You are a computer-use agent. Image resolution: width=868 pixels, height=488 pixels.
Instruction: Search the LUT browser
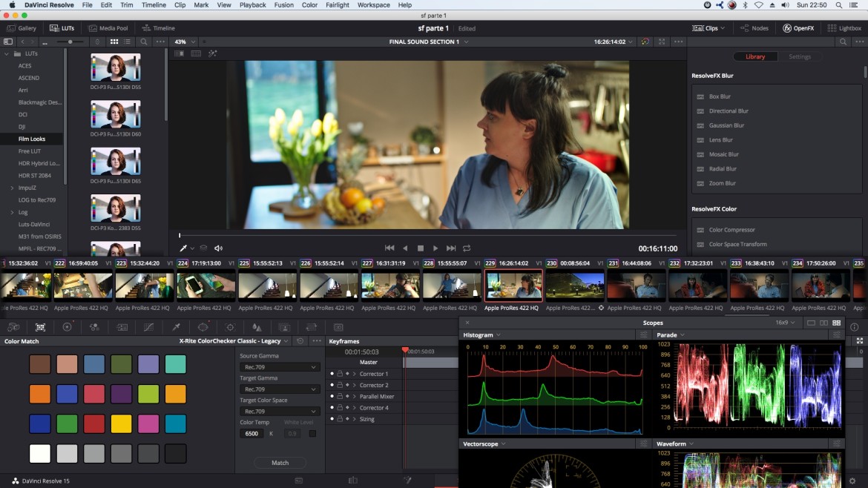coord(144,42)
